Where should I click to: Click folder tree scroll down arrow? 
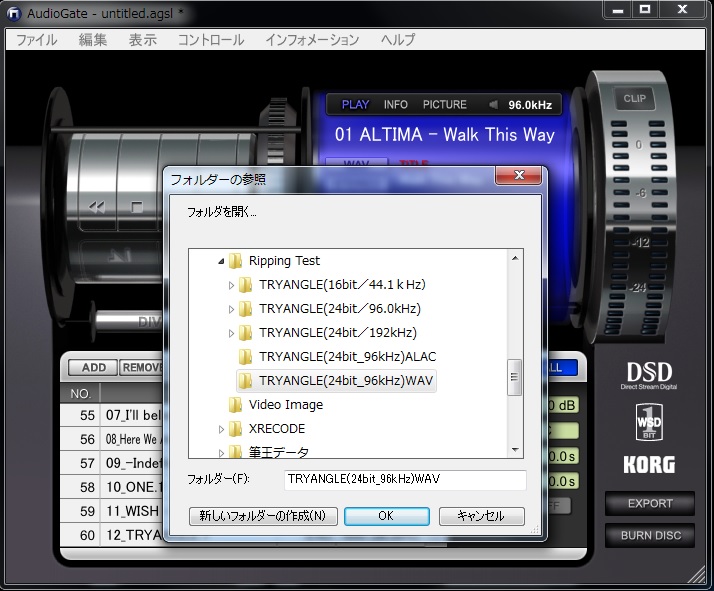tap(515, 450)
